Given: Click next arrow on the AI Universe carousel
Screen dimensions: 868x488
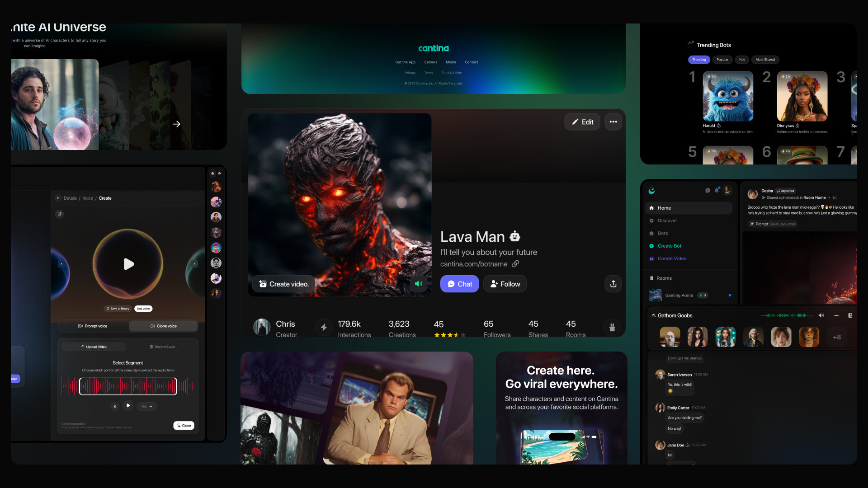Looking at the screenshot, I should pos(176,124).
